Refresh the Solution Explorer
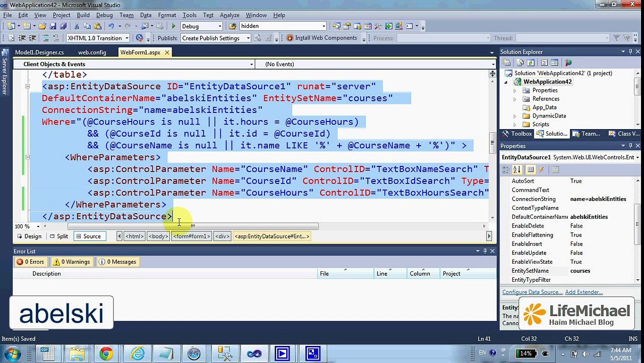The height and width of the screenshot is (363, 644). point(531,63)
